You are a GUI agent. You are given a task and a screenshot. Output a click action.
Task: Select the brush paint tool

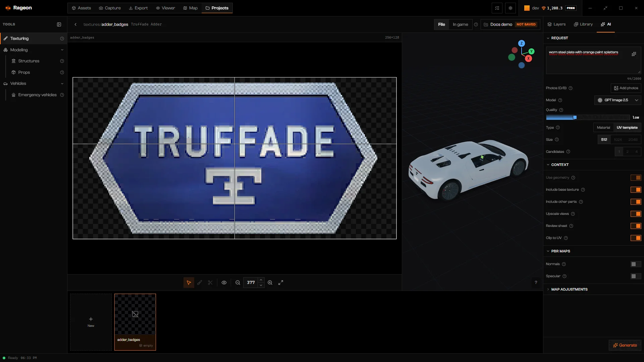tap(200, 283)
